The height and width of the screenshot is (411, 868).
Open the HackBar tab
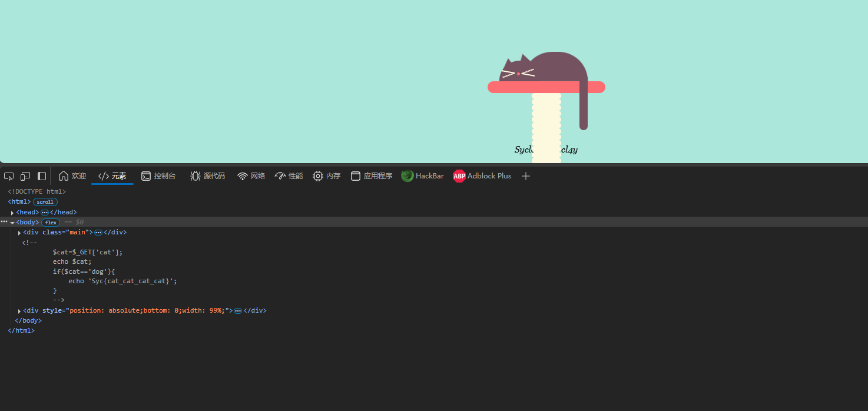click(x=423, y=176)
